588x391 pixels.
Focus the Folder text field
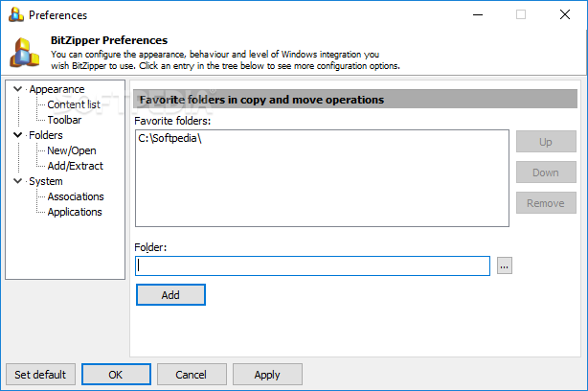pos(312,265)
